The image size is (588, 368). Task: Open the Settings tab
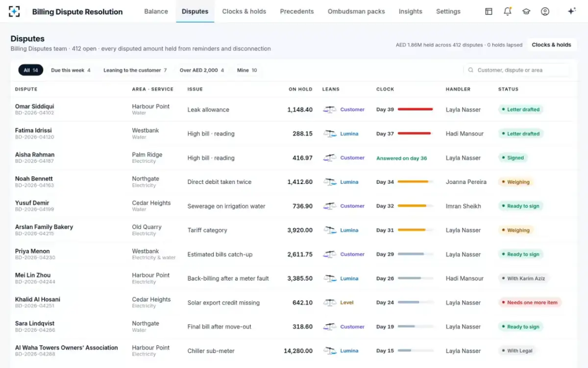click(448, 11)
